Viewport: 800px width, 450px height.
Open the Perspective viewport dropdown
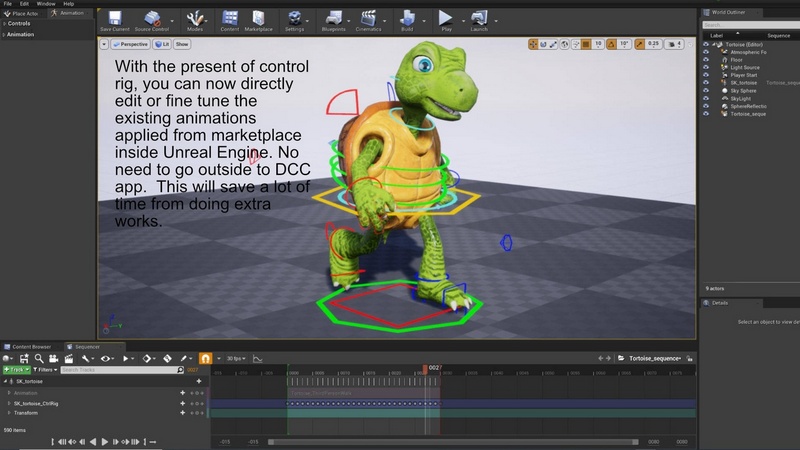point(129,44)
